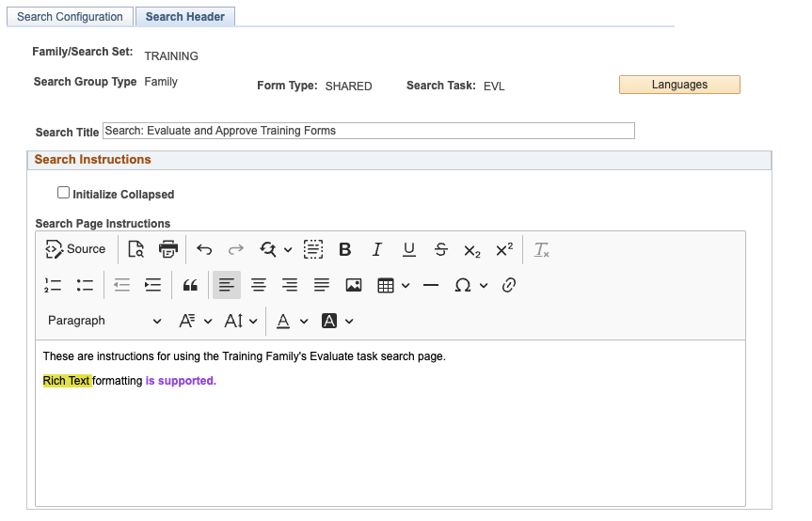Open the Paragraph format dropdown
This screenshot has height=521, width=812.
[x=104, y=321]
